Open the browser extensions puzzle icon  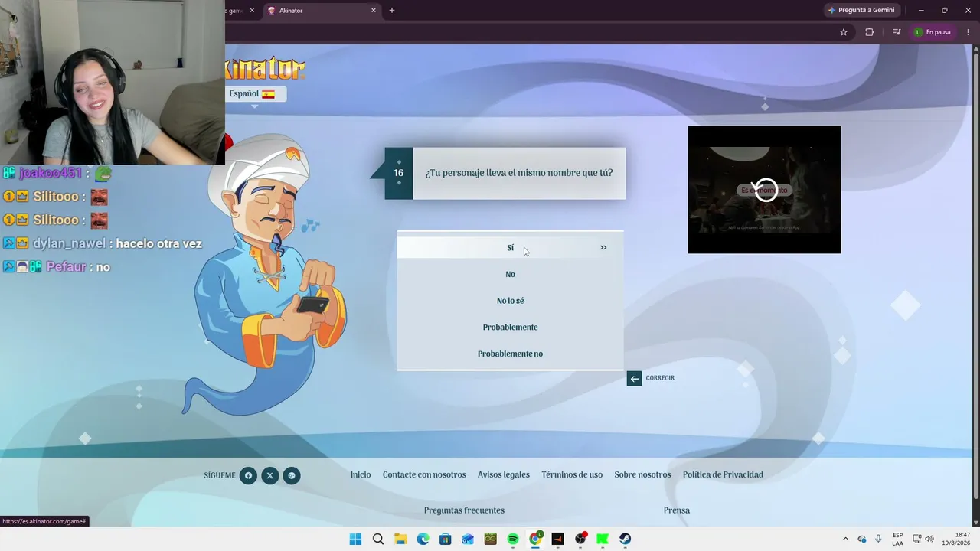coord(869,32)
